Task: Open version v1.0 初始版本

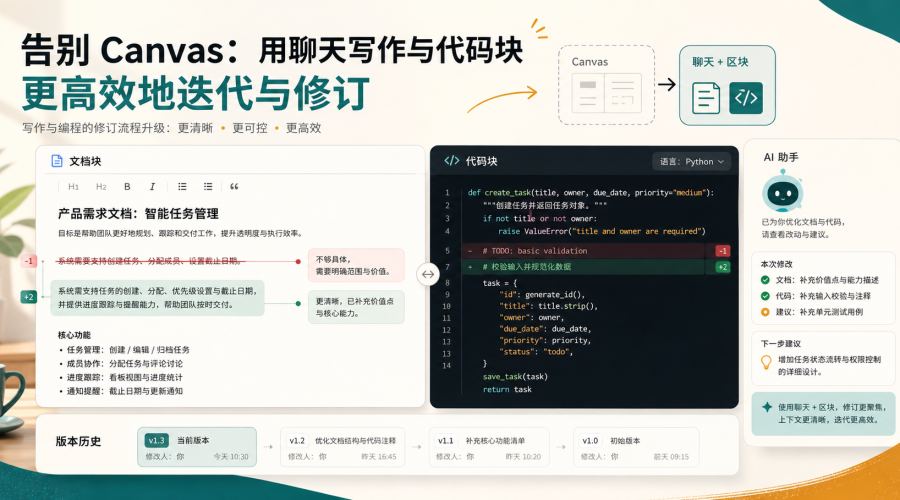Action: click(636, 447)
